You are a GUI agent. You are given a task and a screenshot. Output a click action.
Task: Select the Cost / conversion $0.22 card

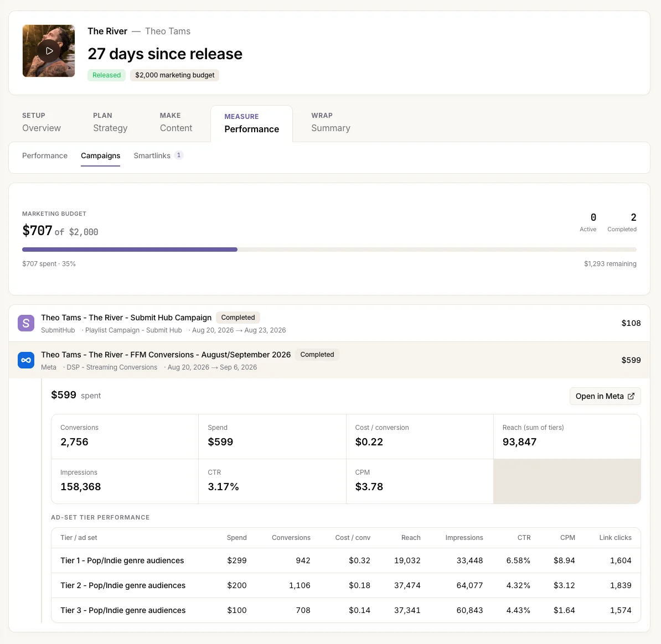[420, 437]
